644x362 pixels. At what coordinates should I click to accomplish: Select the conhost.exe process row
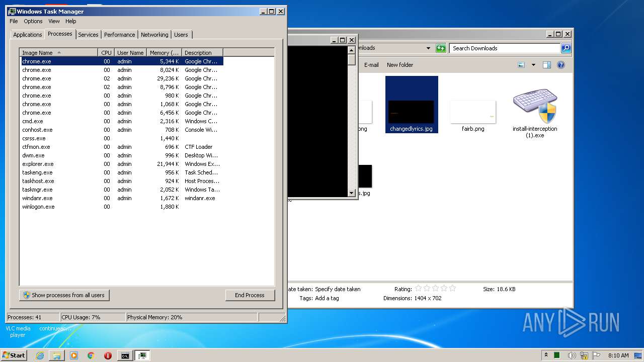(x=121, y=130)
